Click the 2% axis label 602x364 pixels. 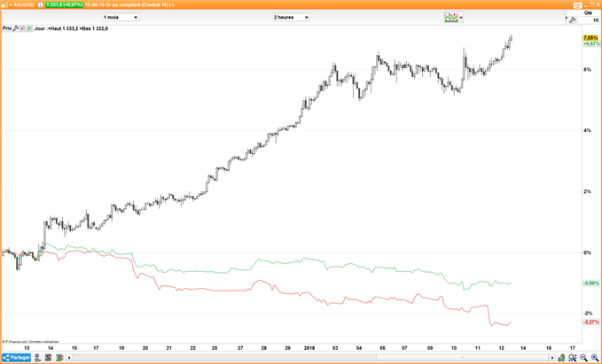[x=586, y=191]
